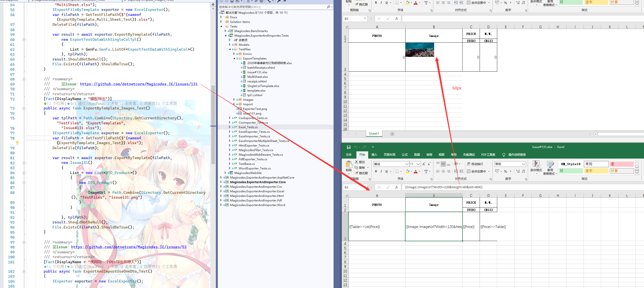Click 格式刷 format painter in lower Excel ribbon

pyautogui.click(x=361, y=173)
